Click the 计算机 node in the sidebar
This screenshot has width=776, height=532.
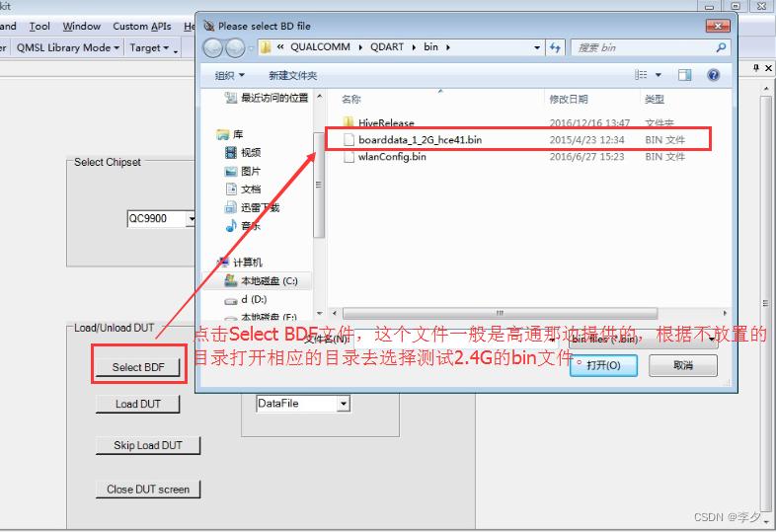pos(241,263)
